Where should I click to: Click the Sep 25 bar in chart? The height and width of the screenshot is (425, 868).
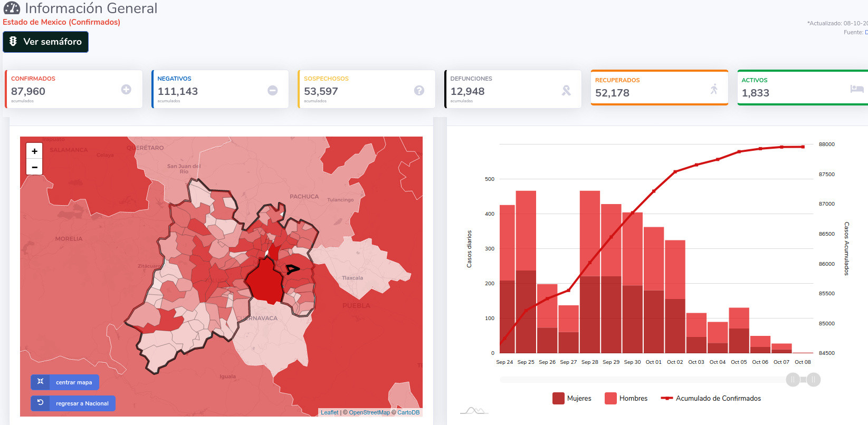tap(526, 272)
